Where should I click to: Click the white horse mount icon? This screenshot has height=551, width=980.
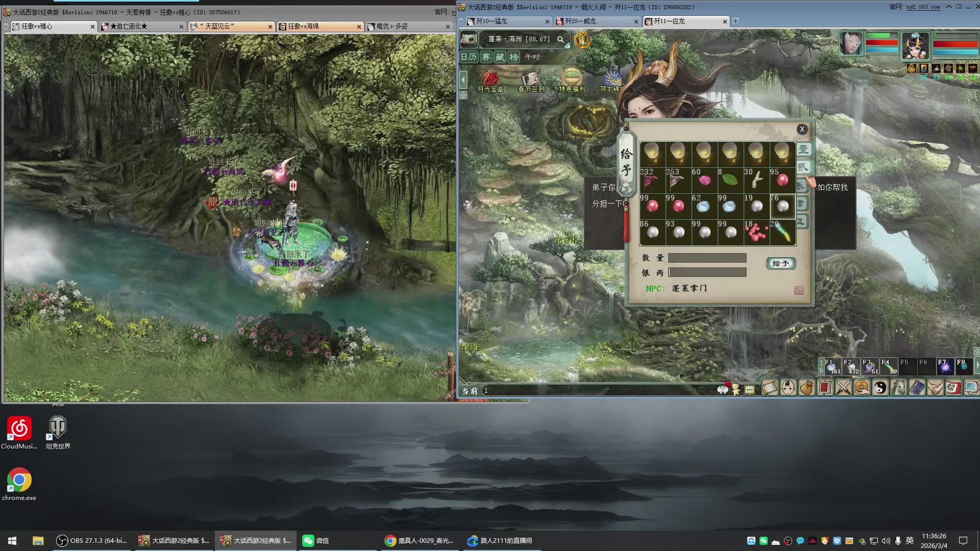pos(898,388)
